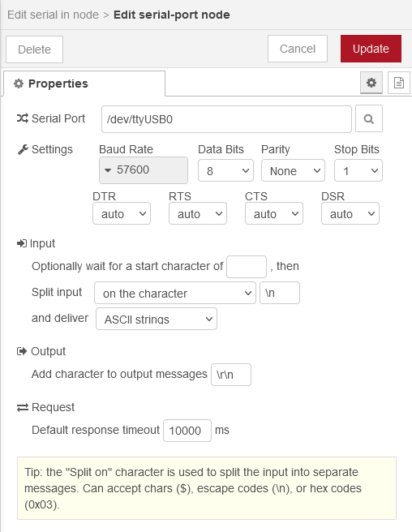412x532 pixels.
Task: Click the CTS label
Action: tap(256, 196)
